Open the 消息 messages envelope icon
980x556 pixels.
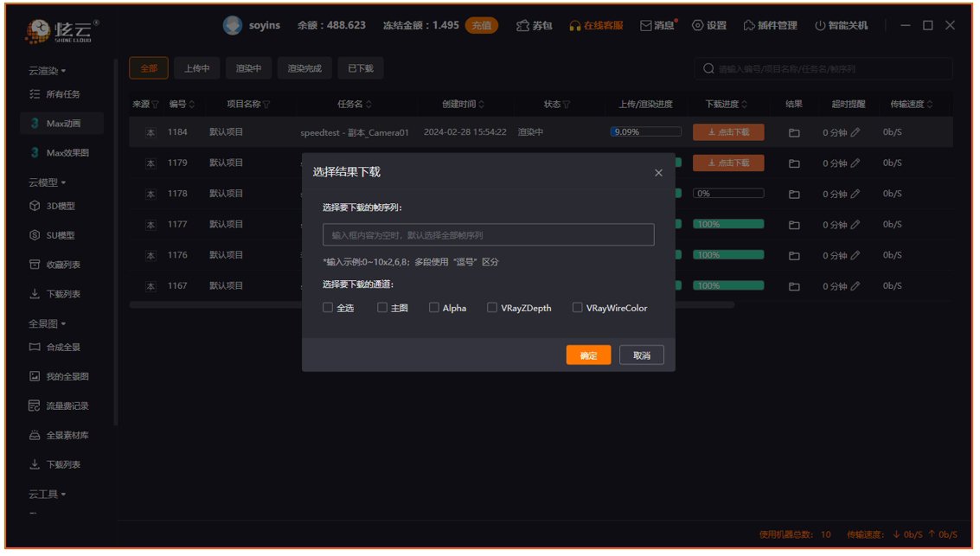[x=645, y=25]
